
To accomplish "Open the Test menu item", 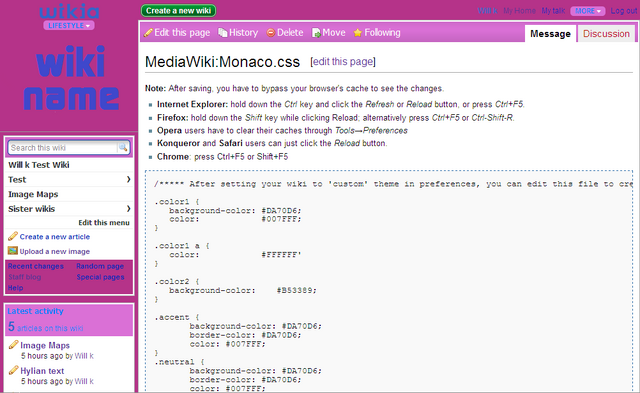I will coord(17,180).
